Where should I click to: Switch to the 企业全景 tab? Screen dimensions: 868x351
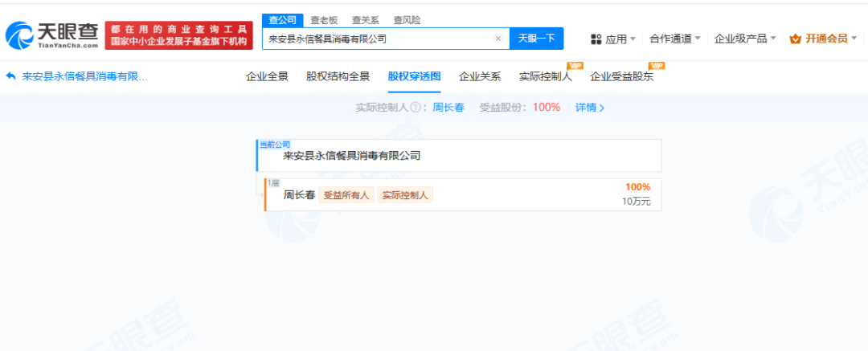[x=267, y=77]
